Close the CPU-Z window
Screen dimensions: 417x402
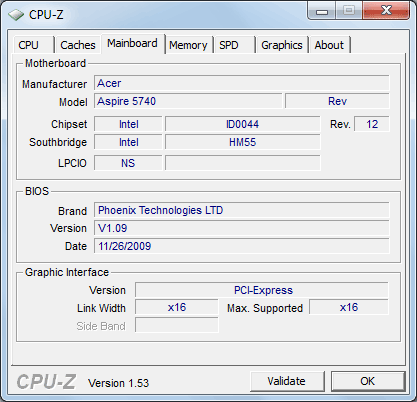click(386, 11)
